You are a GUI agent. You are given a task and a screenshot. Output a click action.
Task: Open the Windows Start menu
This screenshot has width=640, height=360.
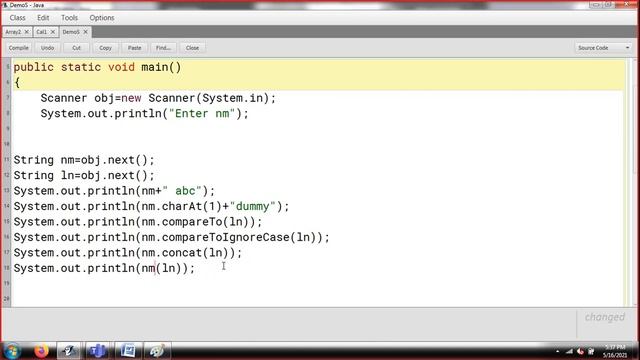pyautogui.click(x=12, y=351)
